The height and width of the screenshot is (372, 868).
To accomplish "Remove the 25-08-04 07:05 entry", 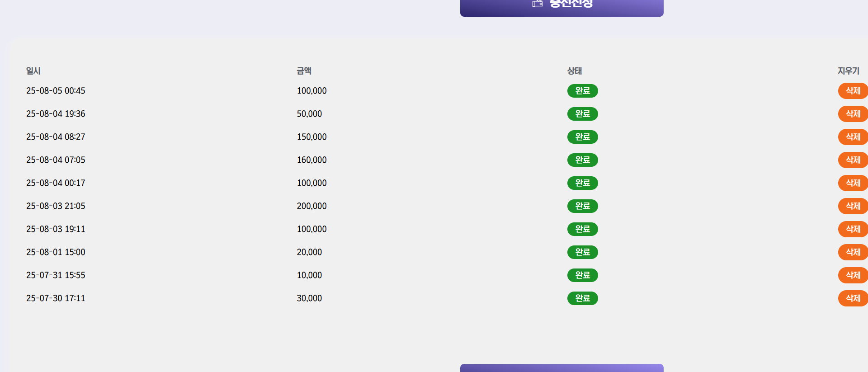I will point(853,160).
